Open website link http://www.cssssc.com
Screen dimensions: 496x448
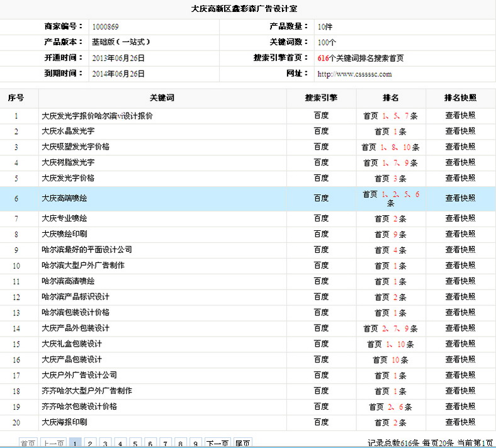click(354, 74)
